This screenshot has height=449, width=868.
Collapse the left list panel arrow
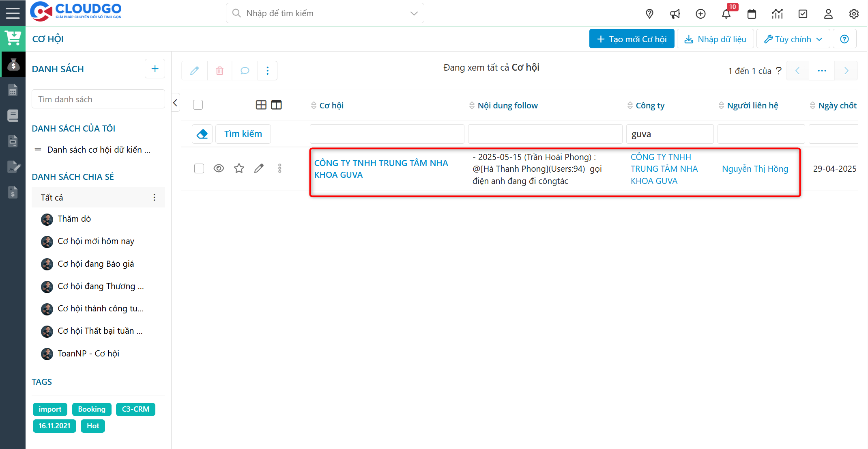point(175,103)
